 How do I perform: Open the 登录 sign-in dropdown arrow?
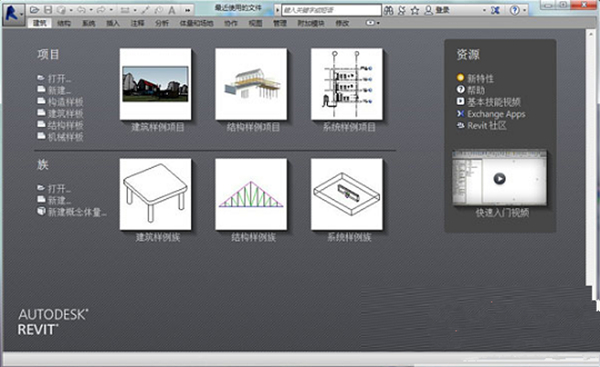484,10
